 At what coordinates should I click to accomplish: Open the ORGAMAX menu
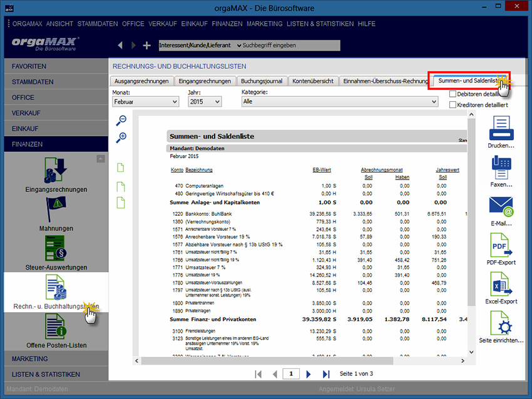point(27,24)
